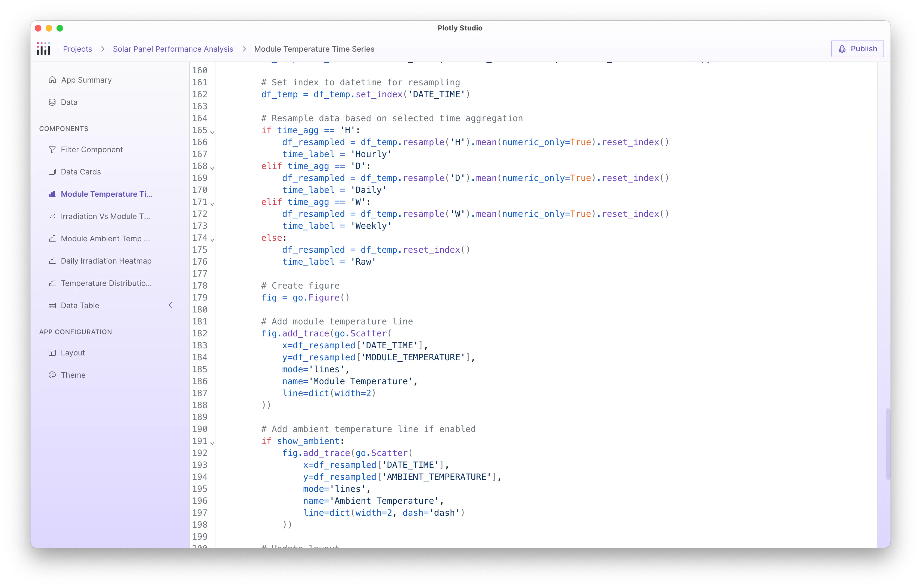Viewport: 921px width, 588px height.
Task: Click the chart icon of Module Ambient Temp
Action: [x=52, y=239]
